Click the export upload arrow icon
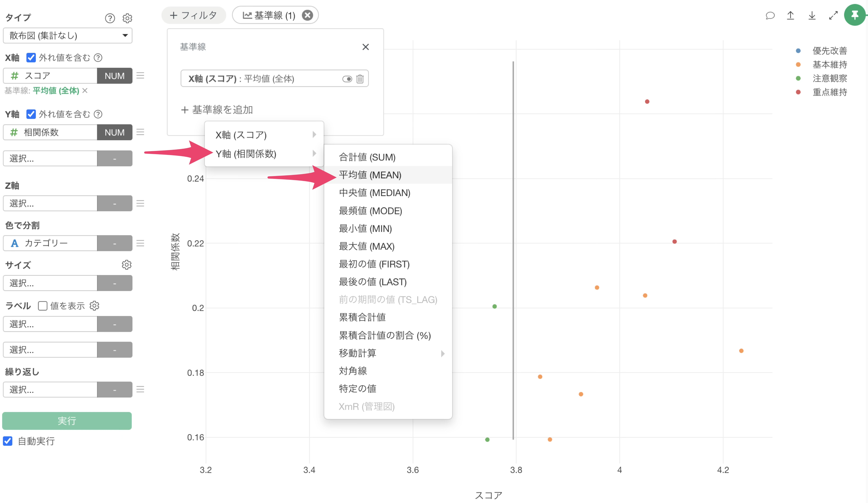Screen dimensions: 868x503 791,16
